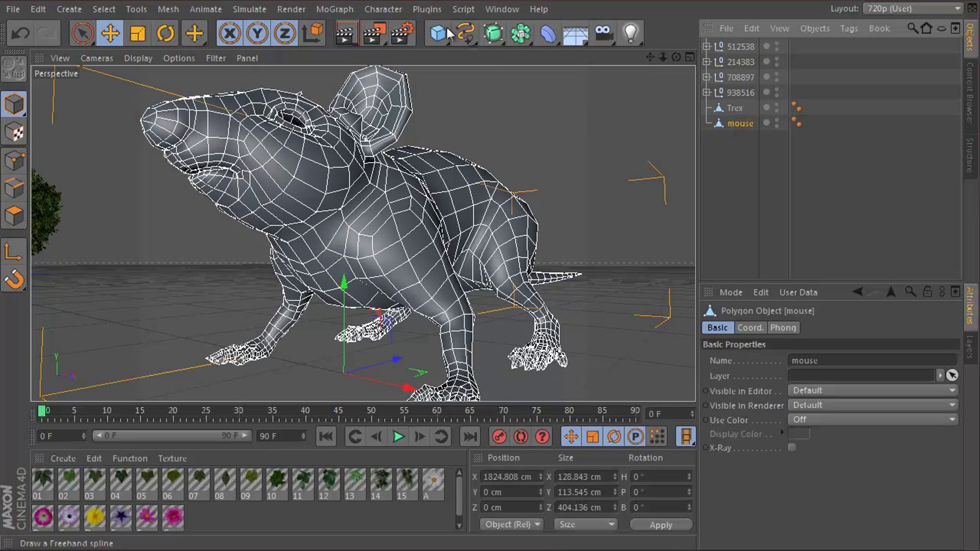Open the spline pen tools
This screenshot has width=980, height=551.
pos(465,33)
